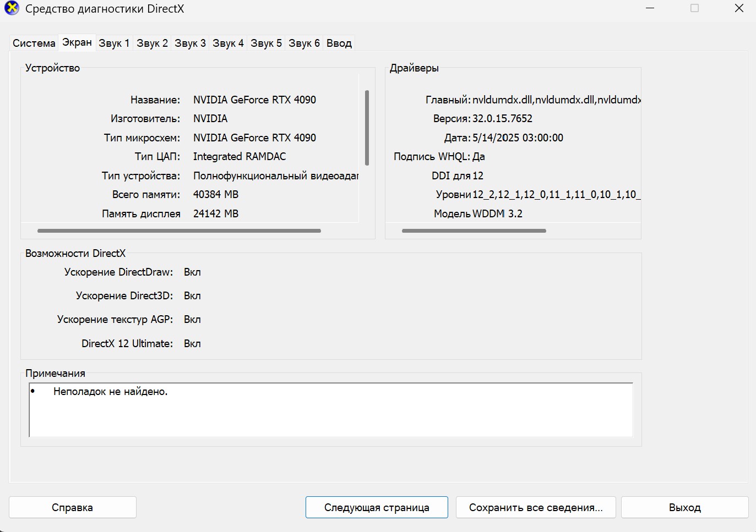Image resolution: width=756 pixels, height=532 pixels.
Task: Click the DirectX icon in the title bar
Action: point(12,8)
